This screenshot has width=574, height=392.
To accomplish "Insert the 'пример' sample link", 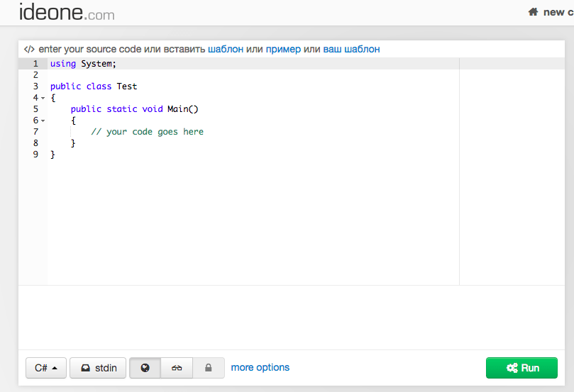I will click(283, 50).
